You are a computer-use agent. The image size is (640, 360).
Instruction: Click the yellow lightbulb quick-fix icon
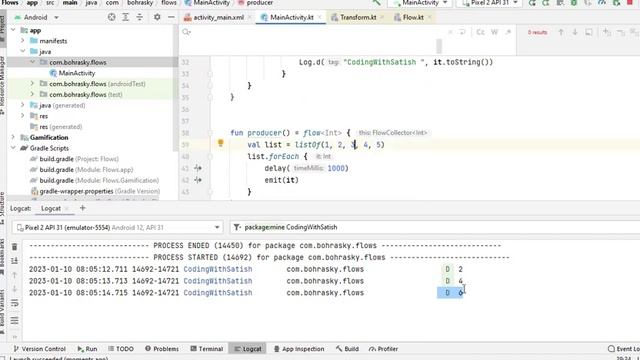[220, 143]
